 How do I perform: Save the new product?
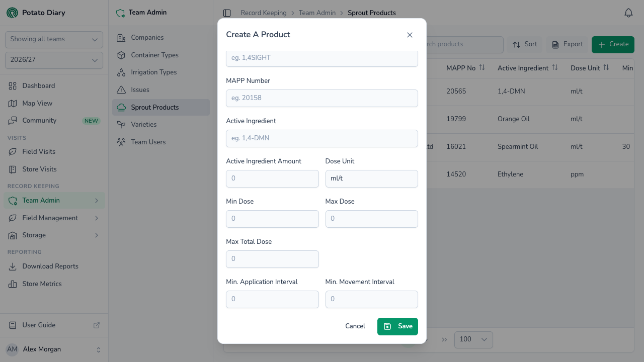(397, 326)
